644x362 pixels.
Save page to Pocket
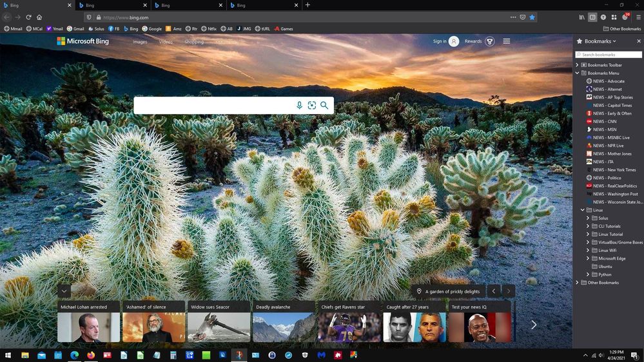(x=522, y=17)
